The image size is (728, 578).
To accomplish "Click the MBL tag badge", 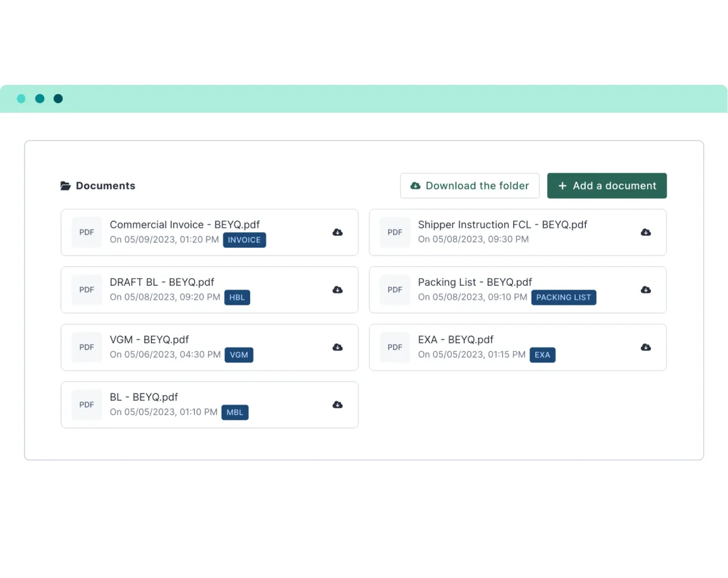I will (x=235, y=412).
